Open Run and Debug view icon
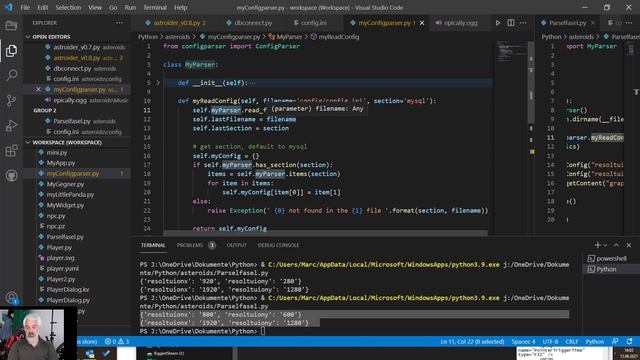Screen dimensions: 640x360 click(x=11, y=126)
